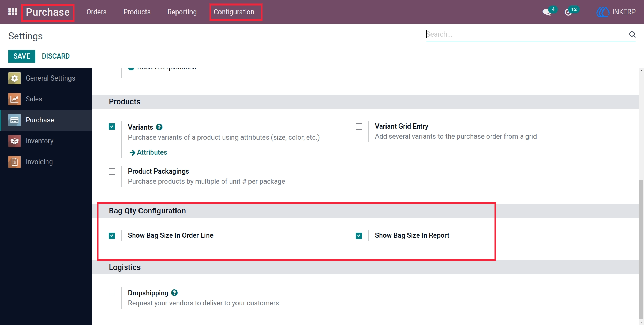Click the Purchase app title
Image resolution: width=644 pixels, height=325 pixels.
[48, 12]
